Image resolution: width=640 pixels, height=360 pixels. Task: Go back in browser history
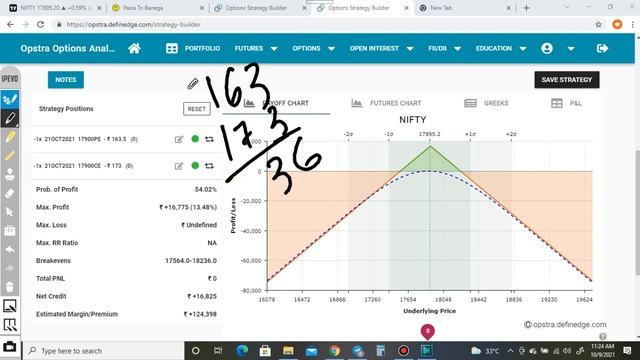pos(10,24)
